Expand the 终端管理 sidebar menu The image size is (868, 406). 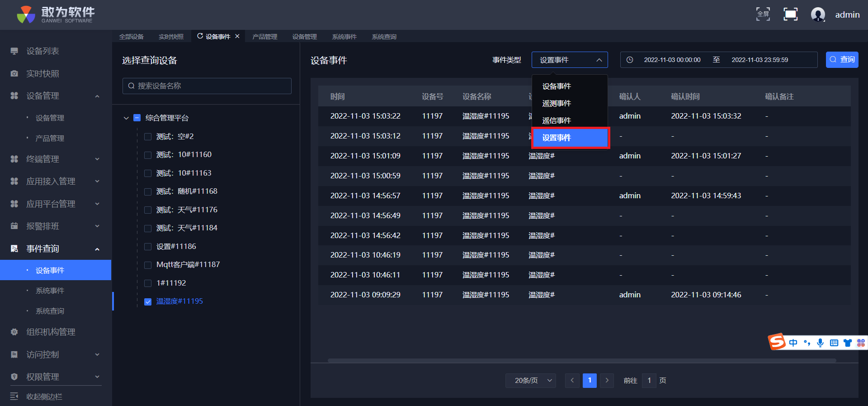click(x=97, y=159)
